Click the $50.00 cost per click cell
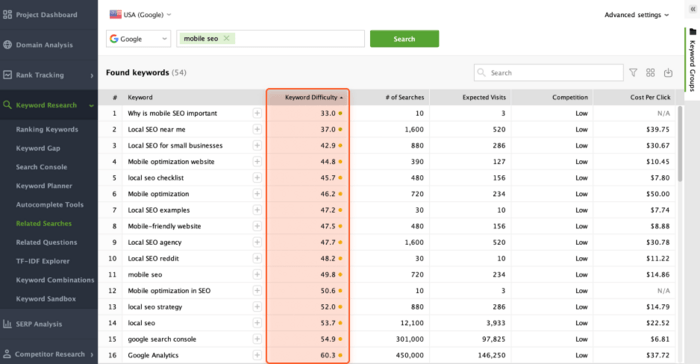700x364 pixels. point(658,194)
